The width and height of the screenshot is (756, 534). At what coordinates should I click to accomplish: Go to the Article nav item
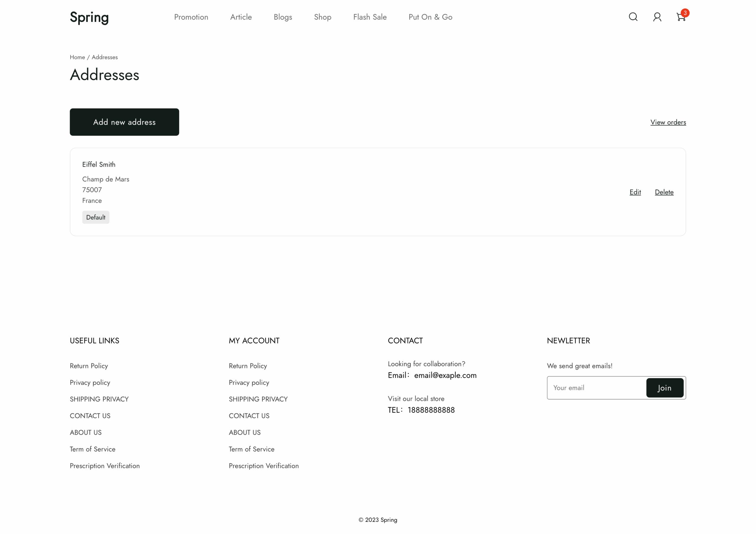[x=241, y=17]
